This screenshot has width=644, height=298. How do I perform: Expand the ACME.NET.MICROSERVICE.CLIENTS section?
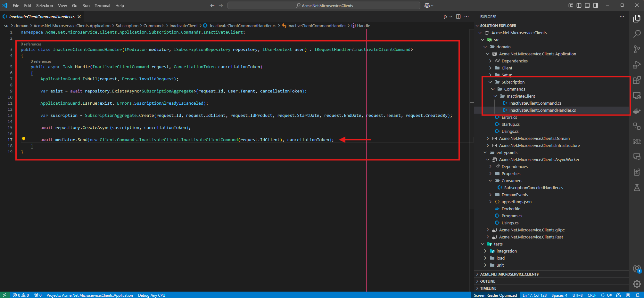[x=509, y=274]
